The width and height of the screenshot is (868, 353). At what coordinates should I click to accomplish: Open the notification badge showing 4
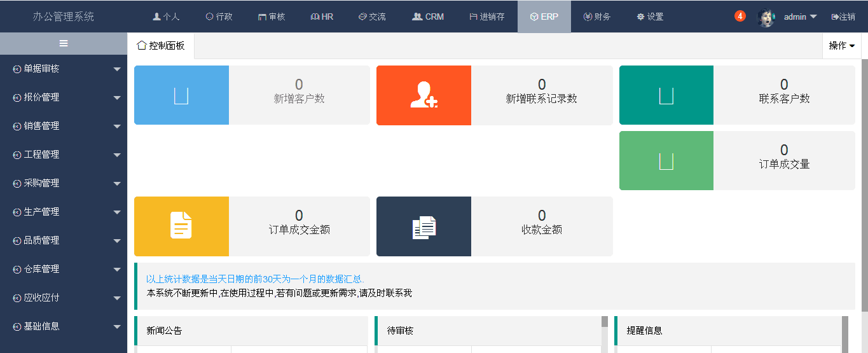740,17
